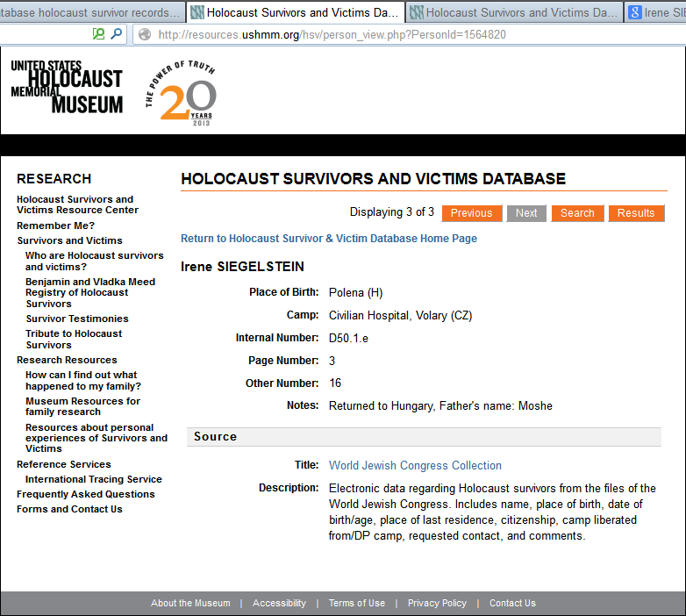Viewport: 686px width, 616px height.
Task: Click the greyed Next button
Action: pos(526,213)
